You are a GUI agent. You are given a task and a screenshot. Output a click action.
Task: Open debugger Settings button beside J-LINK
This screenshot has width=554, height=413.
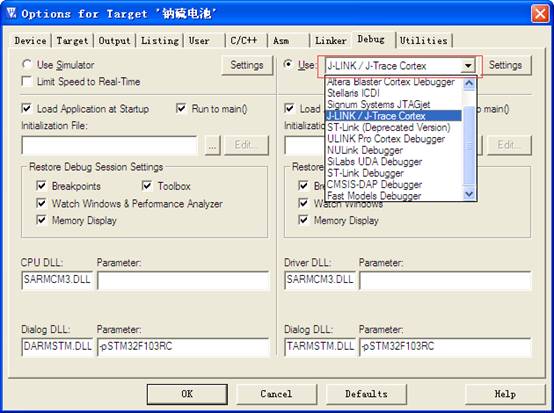[x=505, y=65]
